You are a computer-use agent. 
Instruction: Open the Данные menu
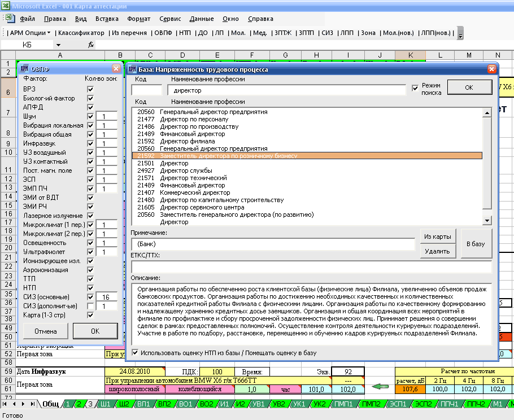click(202, 19)
